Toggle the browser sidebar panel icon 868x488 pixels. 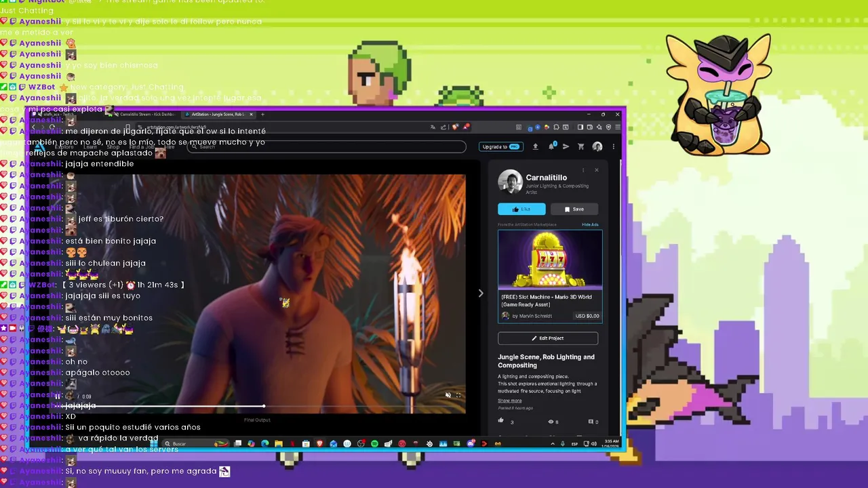coord(580,127)
